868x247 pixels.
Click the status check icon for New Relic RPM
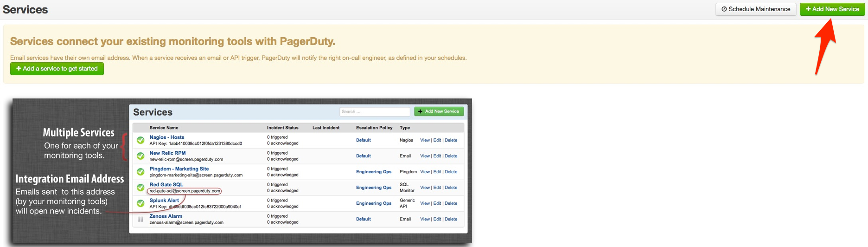(x=140, y=156)
